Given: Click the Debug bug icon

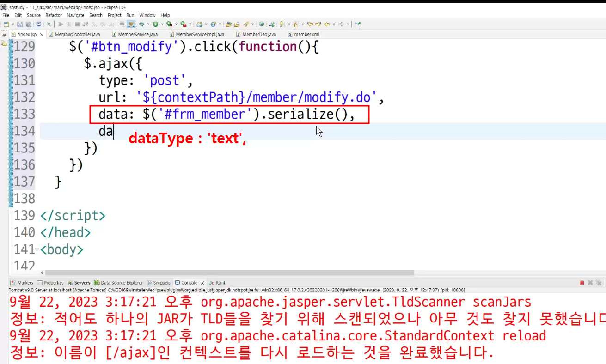Looking at the screenshot, I should 142,24.
